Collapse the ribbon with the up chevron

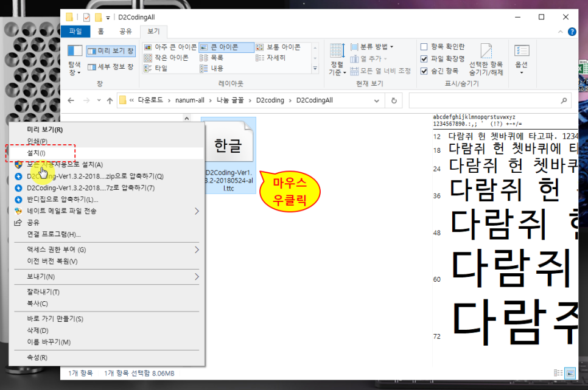[x=560, y=32]
